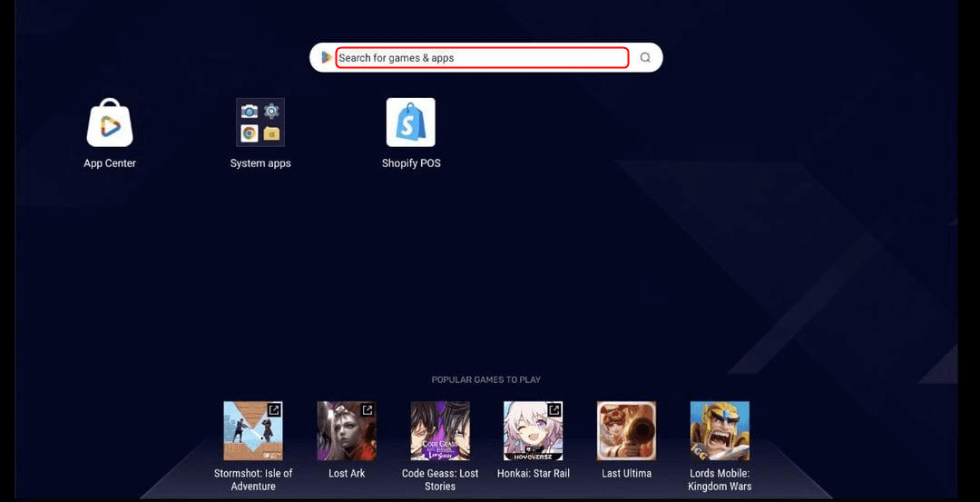Click the 'Lost Ark' title text
Screen dimensions: 980x502
[x=347, y=474]
